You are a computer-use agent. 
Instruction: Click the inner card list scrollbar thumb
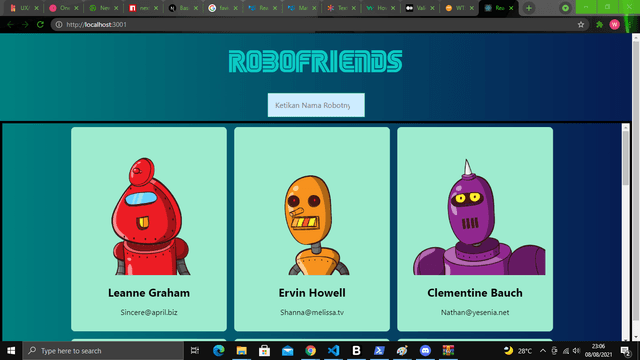[x=625, y=158]
